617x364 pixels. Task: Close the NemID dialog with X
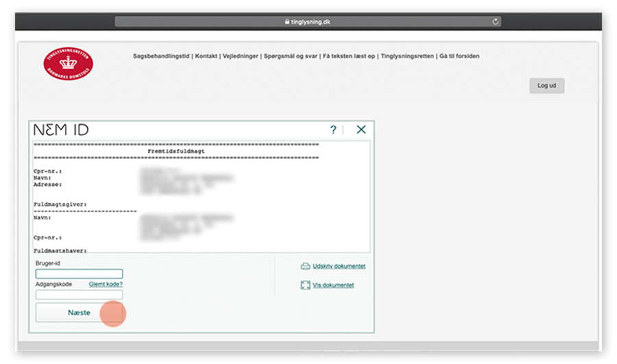361,130
